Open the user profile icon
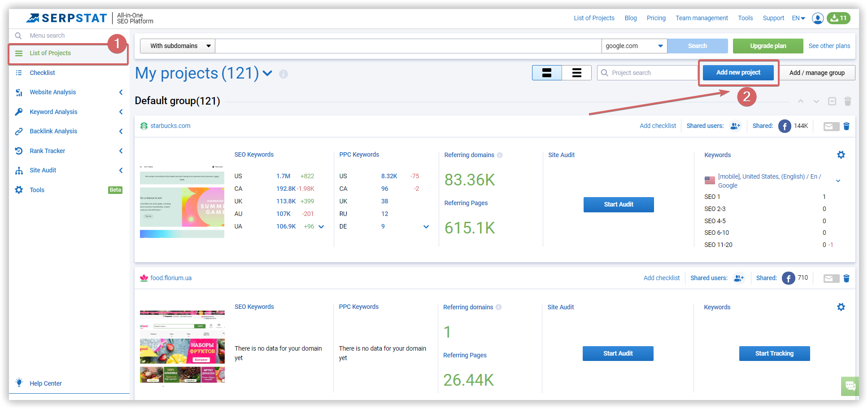This screenshot has height=409, width=868. (x=818, y=18)
